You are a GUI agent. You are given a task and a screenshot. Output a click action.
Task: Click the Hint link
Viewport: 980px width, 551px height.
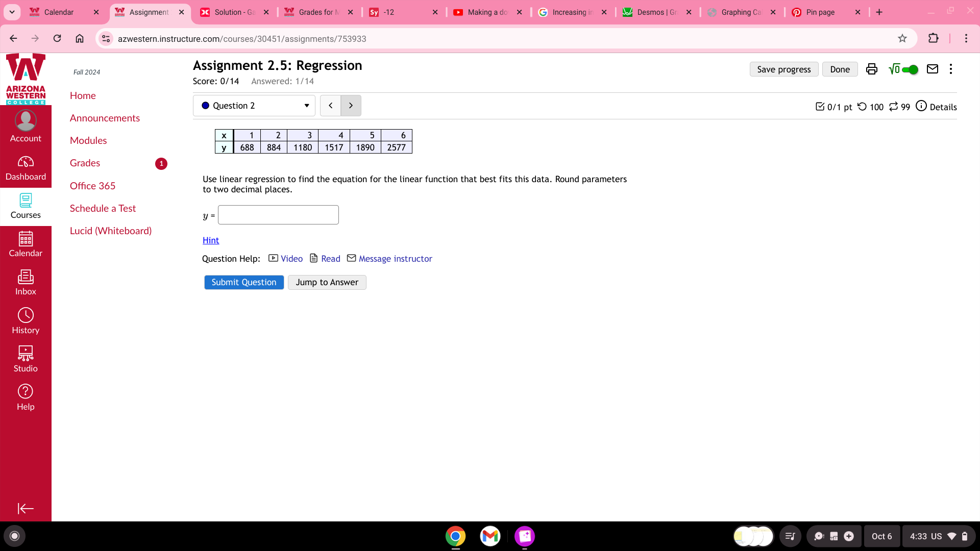211,240
